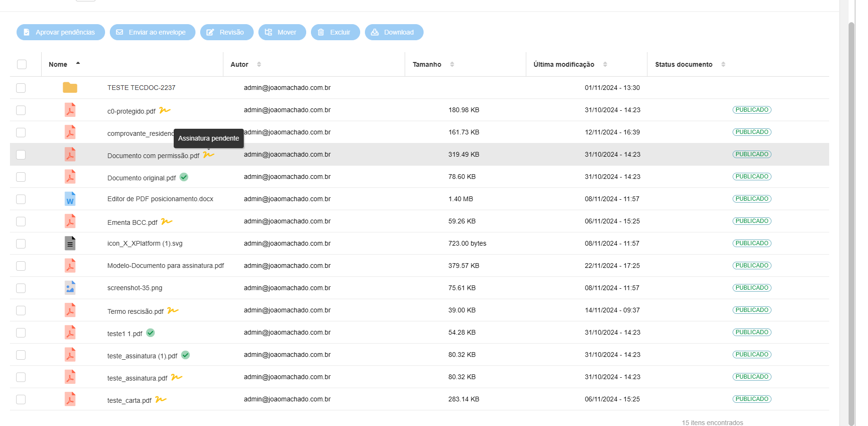
Task: Sort table by Status documento column
Action: pos(690,64)
